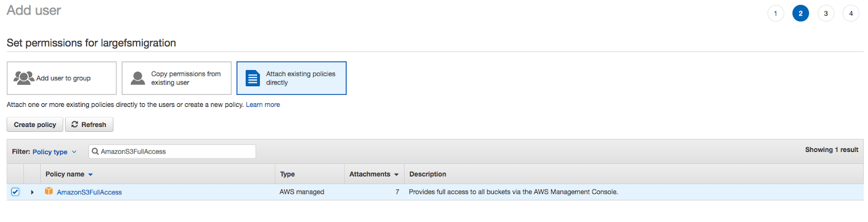
Task: Jump to wizard step 4 circle
Action: pos(851,14)
